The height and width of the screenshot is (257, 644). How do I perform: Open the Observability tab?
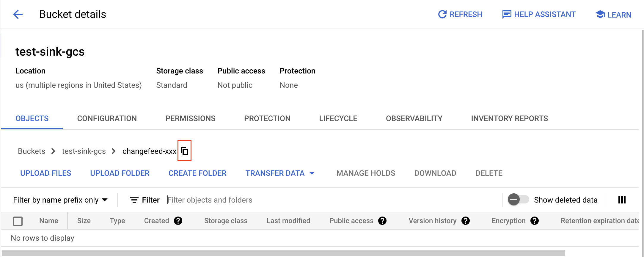coord(414,118)
